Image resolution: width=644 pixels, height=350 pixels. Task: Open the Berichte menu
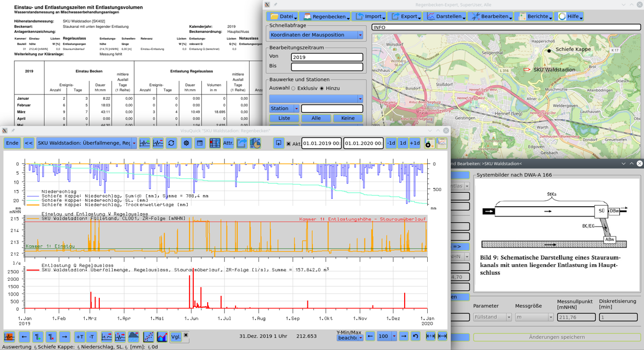533,17
